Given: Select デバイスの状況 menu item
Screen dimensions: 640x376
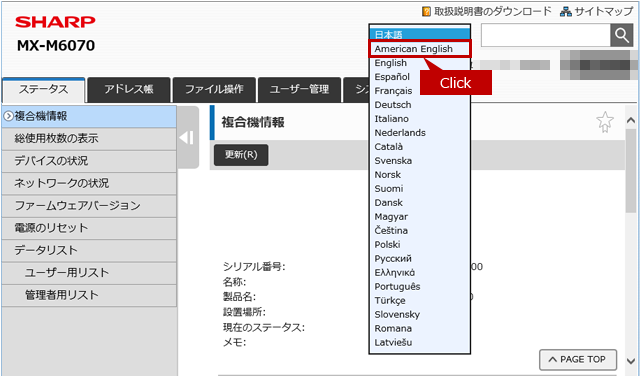Looking at the screenshot, I should point(89,161).
